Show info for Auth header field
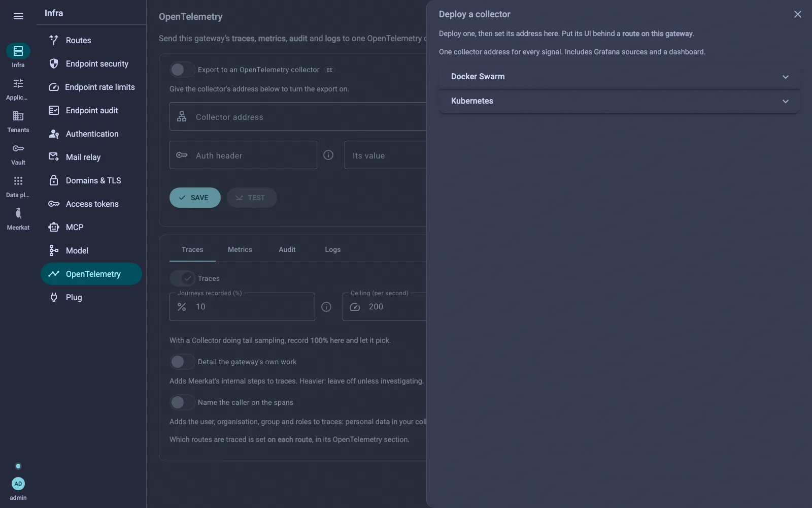The image size is (812, 508). tap(328, 155)
